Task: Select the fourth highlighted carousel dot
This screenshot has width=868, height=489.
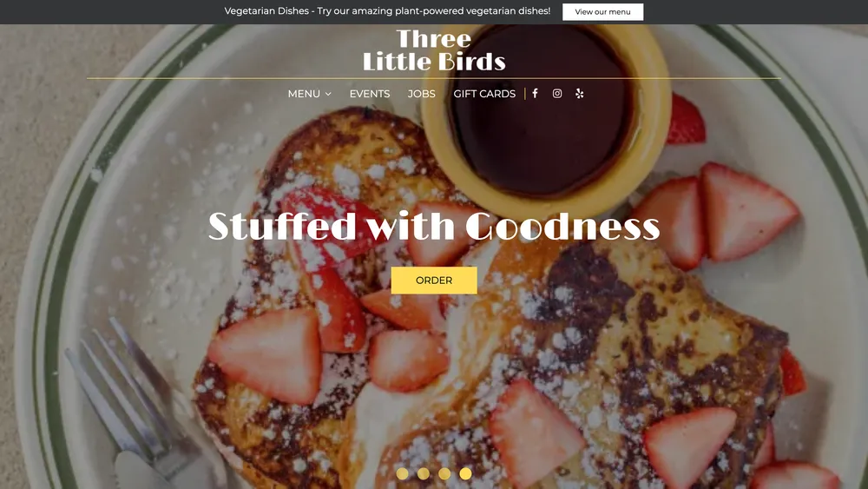Action: (x=465, y=473)
